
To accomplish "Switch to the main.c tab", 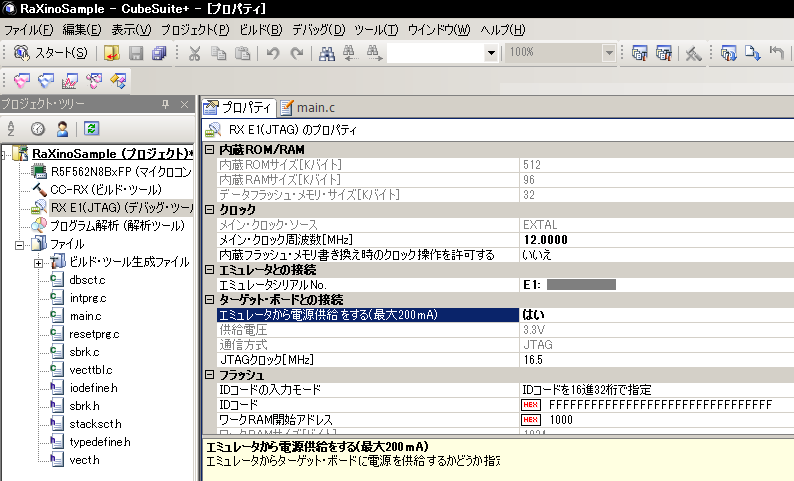I will 308,107.
